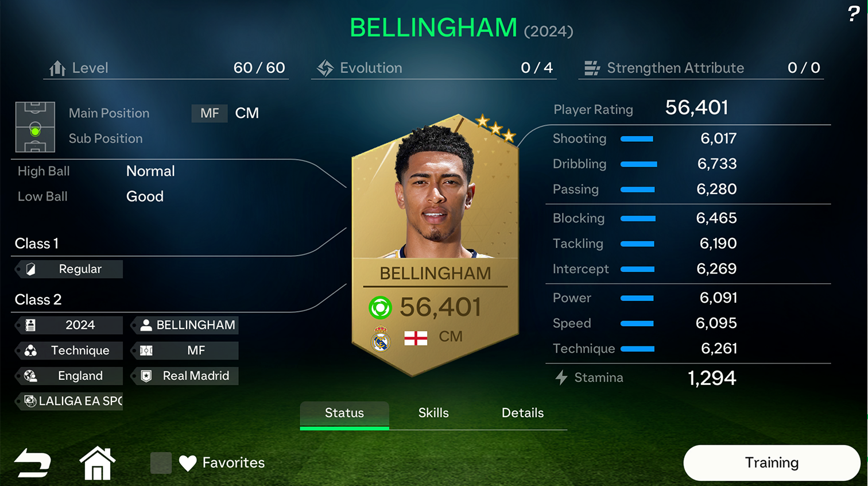The image size is (868, 486).
Task: Toggle the Favorites checkbox
Action: tap(161, 463)
